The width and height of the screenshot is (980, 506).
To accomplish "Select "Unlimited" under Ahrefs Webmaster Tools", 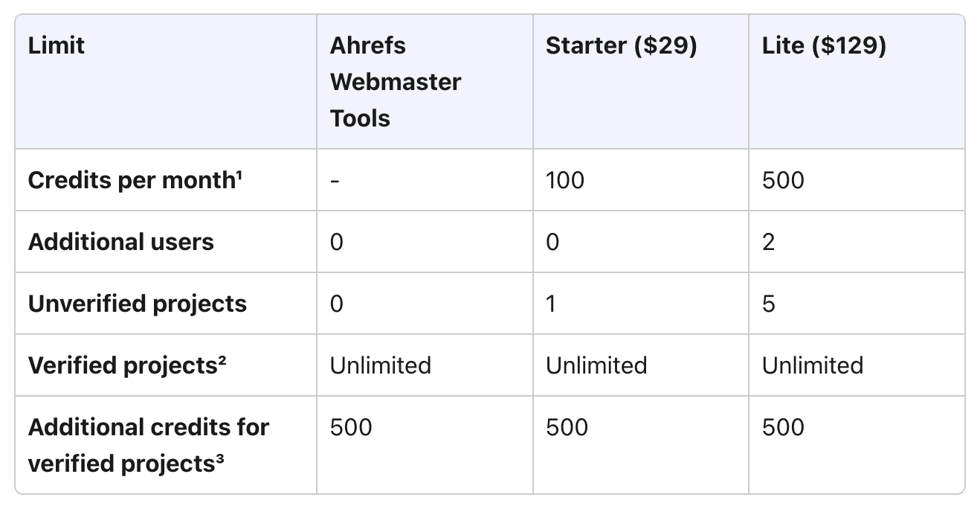I will 381,366.
